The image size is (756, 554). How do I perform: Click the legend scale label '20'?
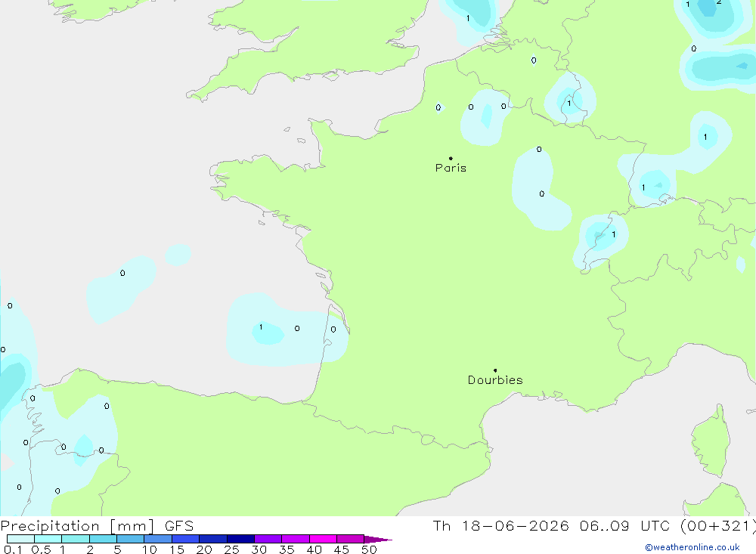click(x=204, y=549)
